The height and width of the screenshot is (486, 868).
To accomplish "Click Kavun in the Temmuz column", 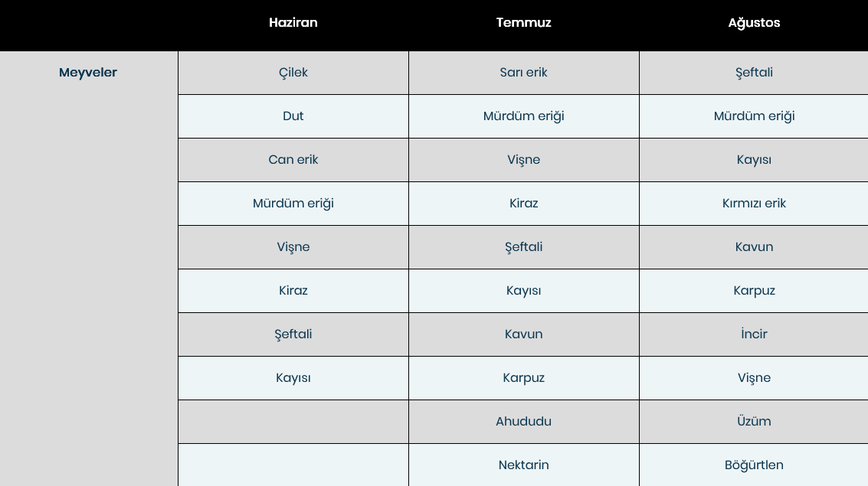I will [524, 334].
